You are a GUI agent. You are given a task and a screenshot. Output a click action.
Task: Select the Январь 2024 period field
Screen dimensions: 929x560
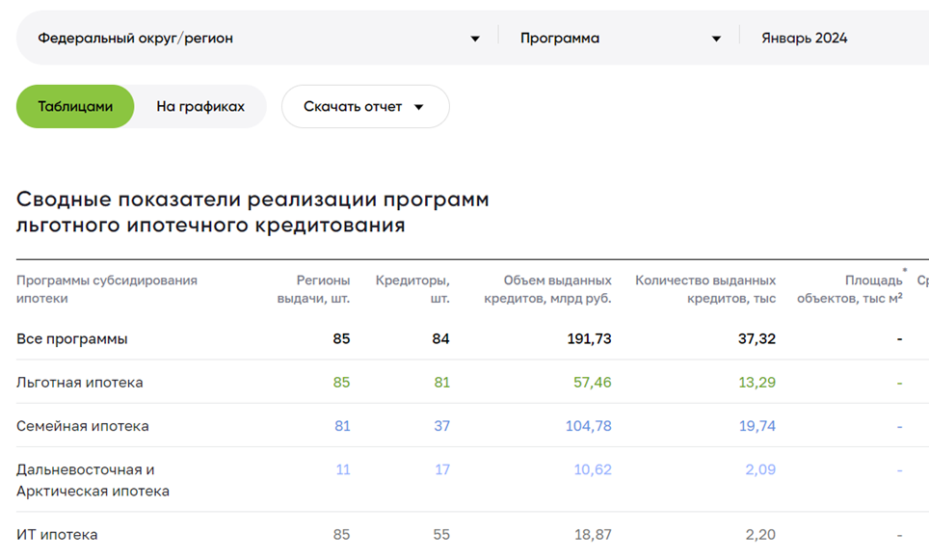pyautogui.click(x=804, y=38)
